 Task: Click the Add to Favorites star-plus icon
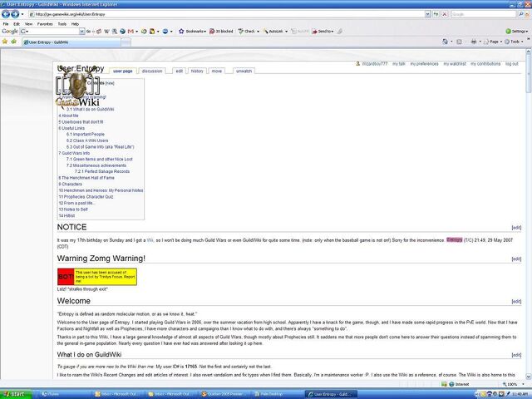[x=13, y=42]
